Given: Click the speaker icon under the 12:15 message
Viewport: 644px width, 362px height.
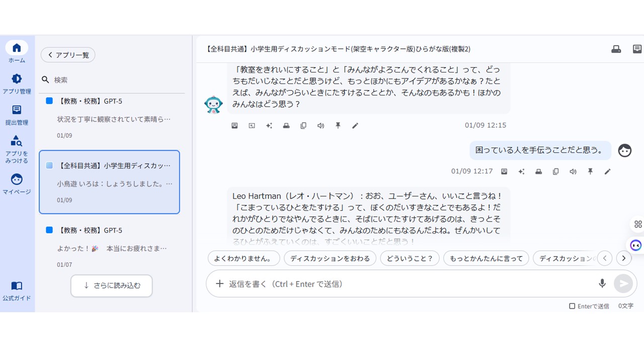Looking at the screenshot, I should 320,126.
